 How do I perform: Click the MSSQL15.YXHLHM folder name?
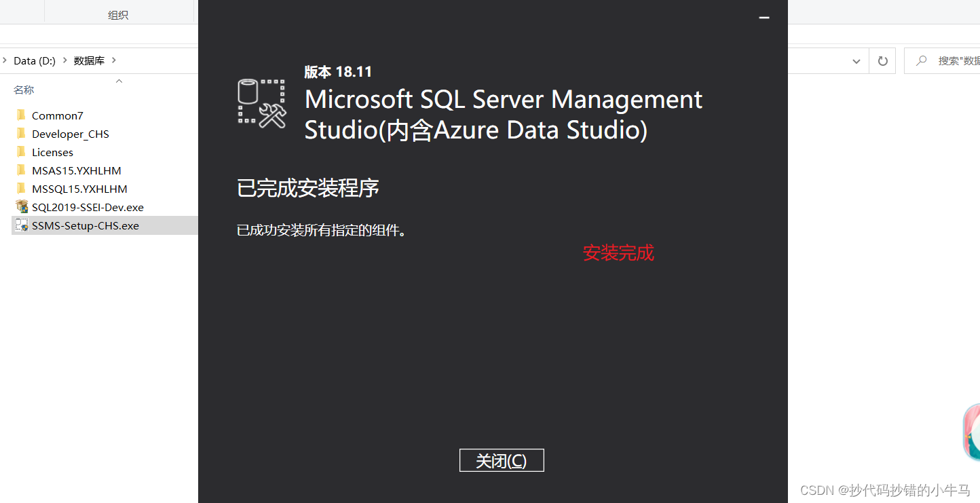[79, 189]
